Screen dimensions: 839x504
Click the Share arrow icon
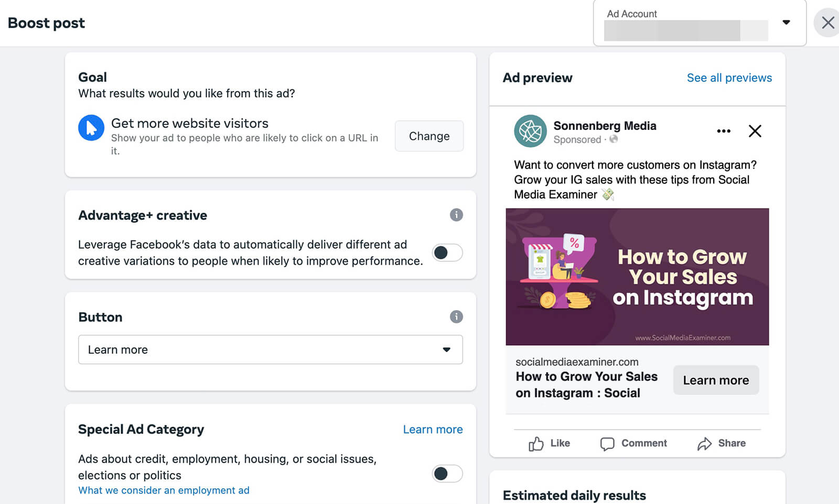(704, 444)
